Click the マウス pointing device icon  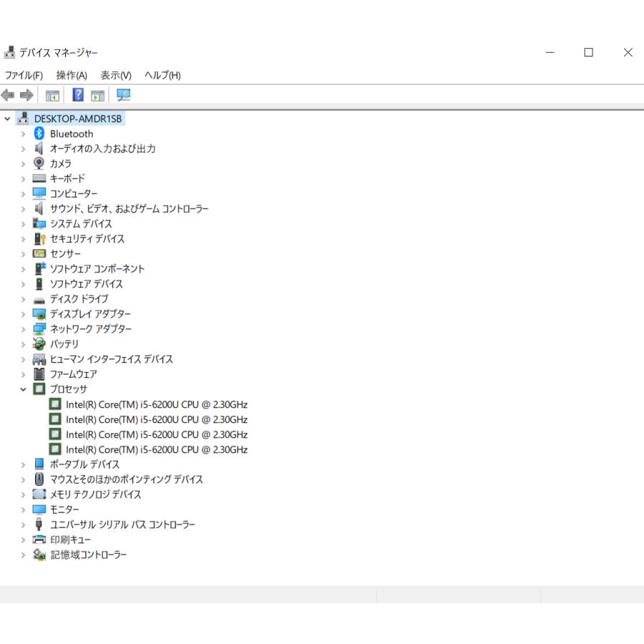pos(39,479)
